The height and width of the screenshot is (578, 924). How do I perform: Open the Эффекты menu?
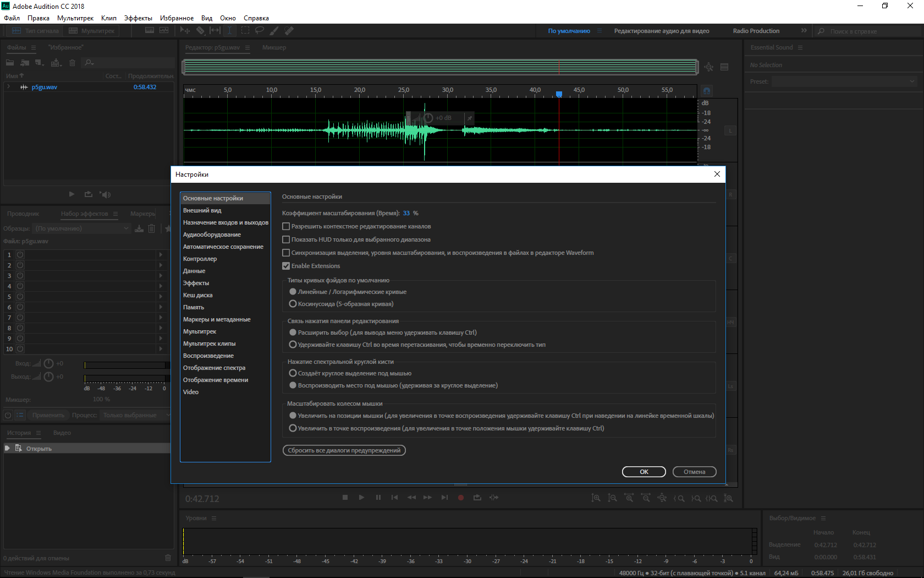point(138,18)
